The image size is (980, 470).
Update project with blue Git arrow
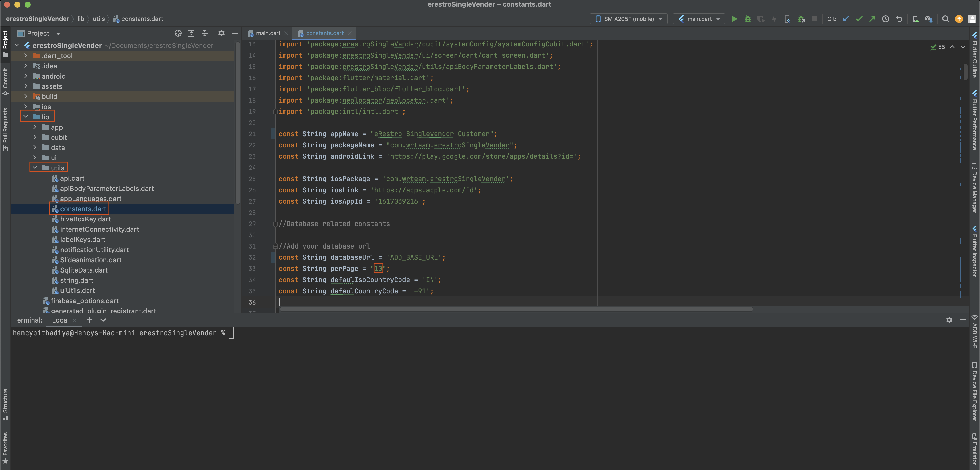click(846, 19)
